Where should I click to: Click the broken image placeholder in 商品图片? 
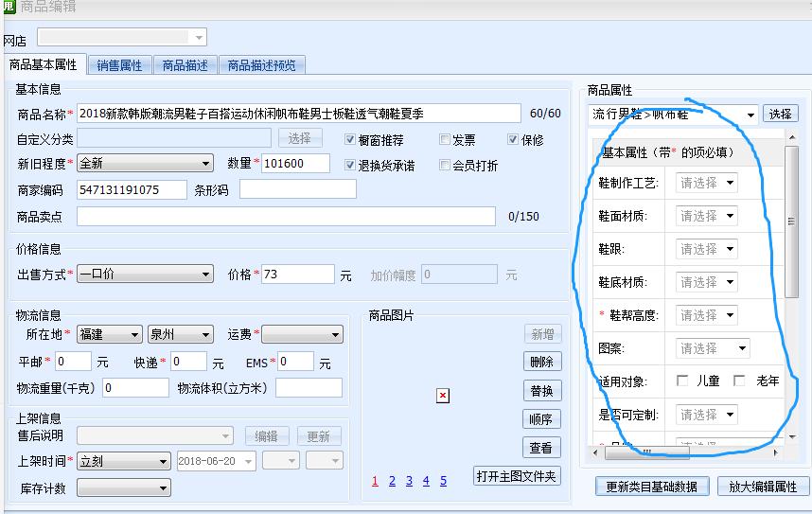pos(443,396)
